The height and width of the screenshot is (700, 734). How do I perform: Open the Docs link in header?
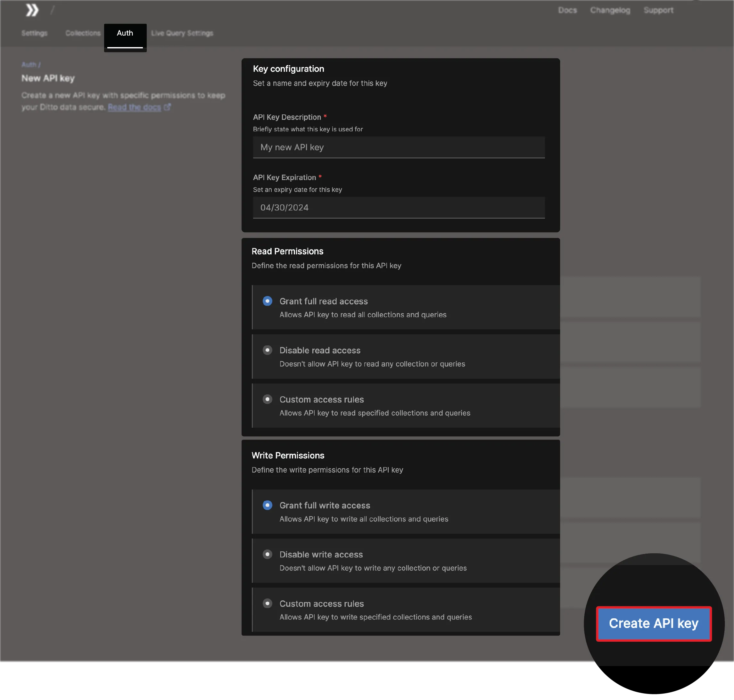click(x=567, y=11)
